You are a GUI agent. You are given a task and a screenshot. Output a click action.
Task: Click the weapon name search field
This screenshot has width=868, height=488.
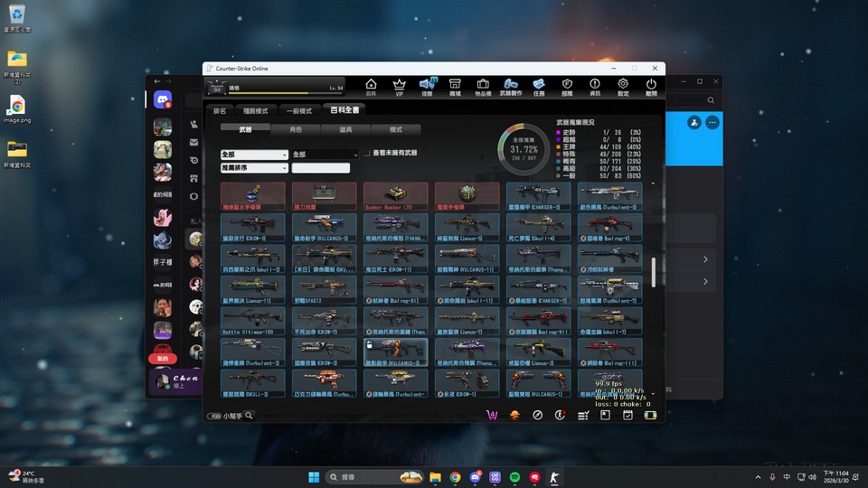[x=320, y=168]
